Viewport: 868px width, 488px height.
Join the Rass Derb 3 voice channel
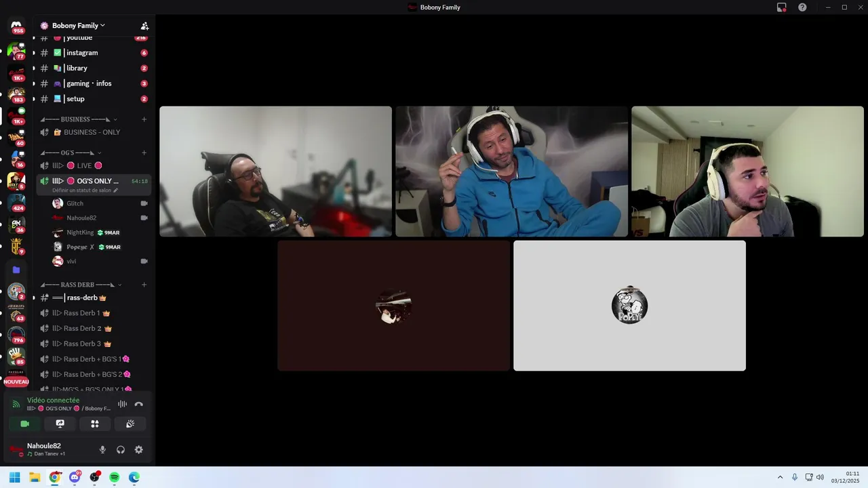tap(94, 344)
